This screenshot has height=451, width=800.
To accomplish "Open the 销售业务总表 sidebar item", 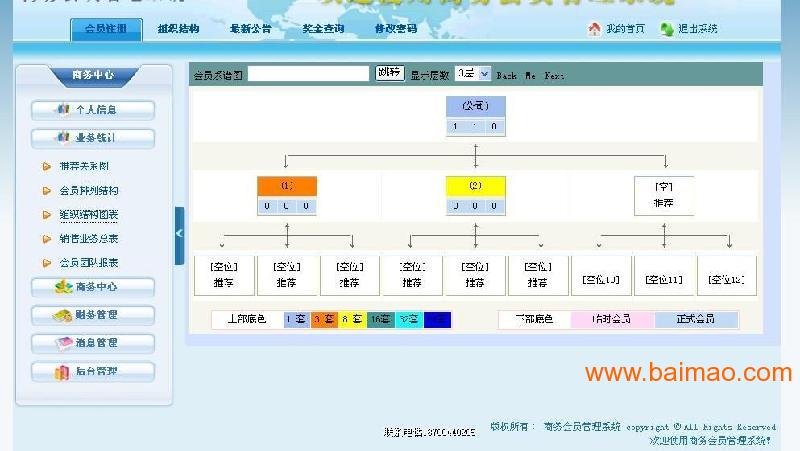I will point(89,239).
